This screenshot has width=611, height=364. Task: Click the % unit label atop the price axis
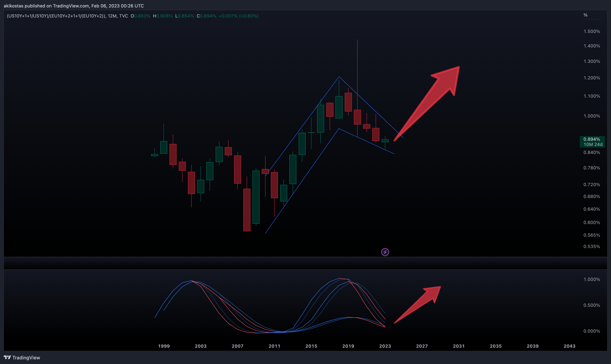click(x=586, y=15)
